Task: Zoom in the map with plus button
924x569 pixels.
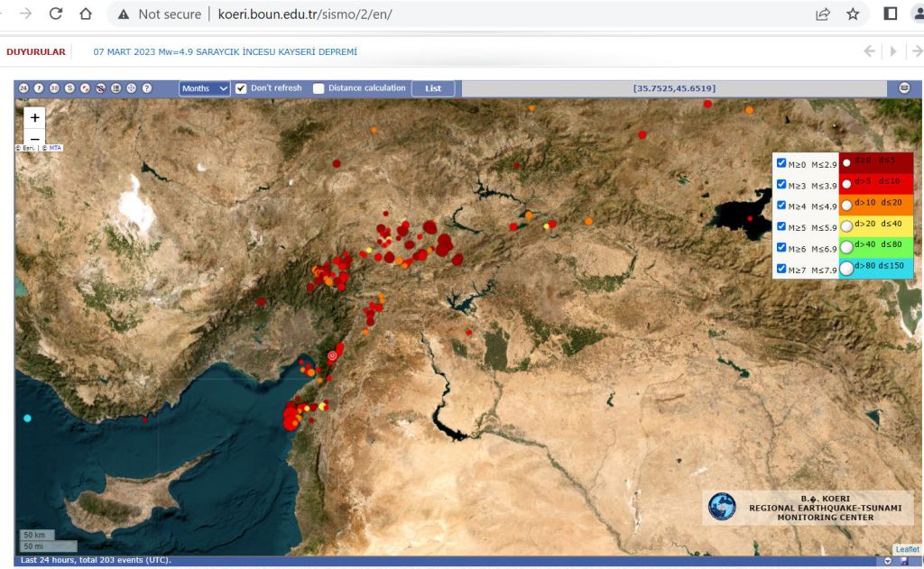Action: (35, 118)
